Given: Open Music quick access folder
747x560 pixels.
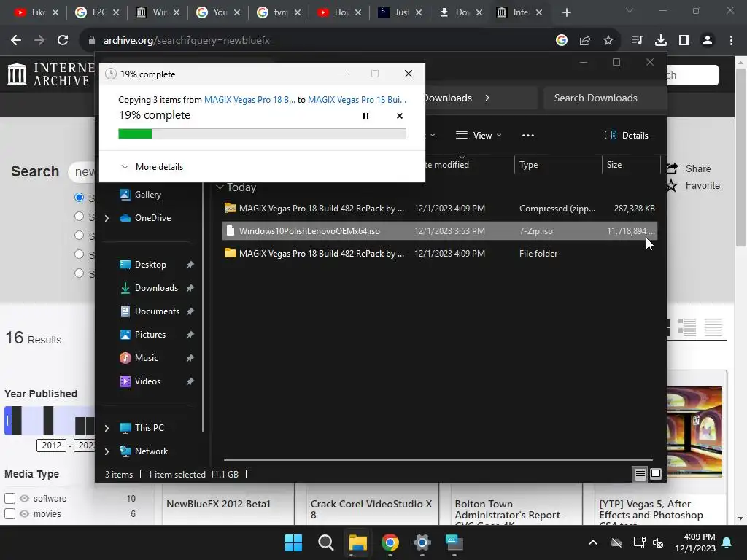Looking at the screenshot, I should 146,357.
